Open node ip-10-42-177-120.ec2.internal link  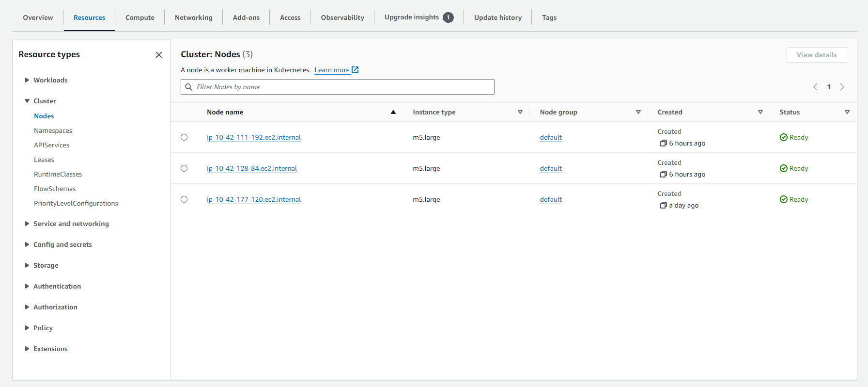pyautogui.click(x=254, y=199)
